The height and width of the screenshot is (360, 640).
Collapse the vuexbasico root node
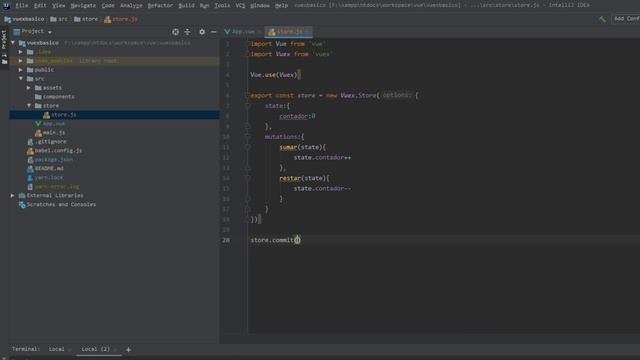click(13, 42)
